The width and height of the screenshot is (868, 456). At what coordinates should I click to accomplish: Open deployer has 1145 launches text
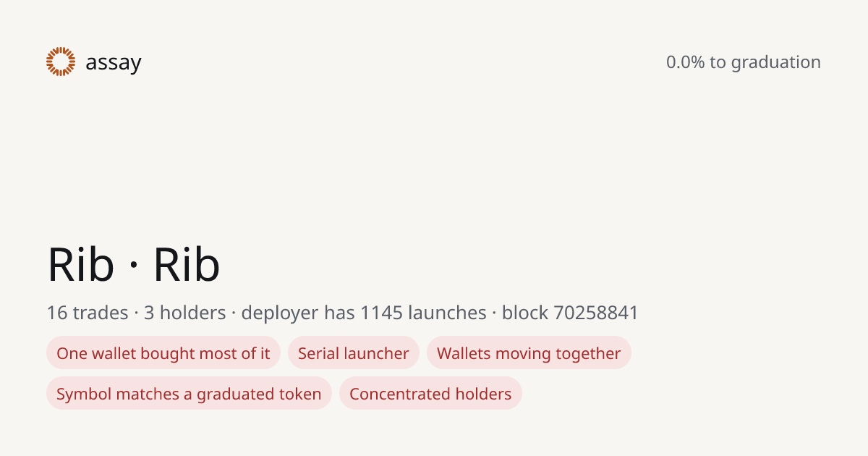(364, 313)
